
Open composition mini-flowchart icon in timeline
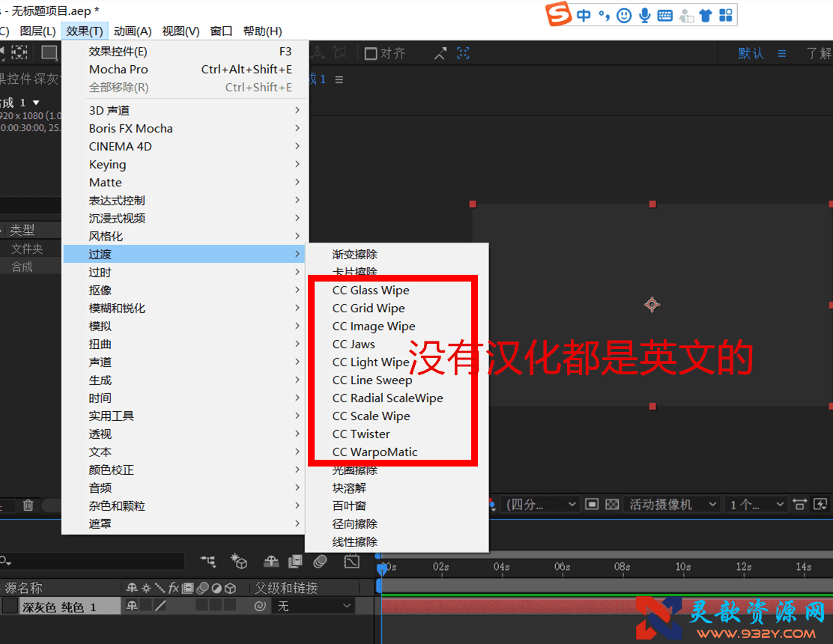pyautogui.click(x=208, y=561)
